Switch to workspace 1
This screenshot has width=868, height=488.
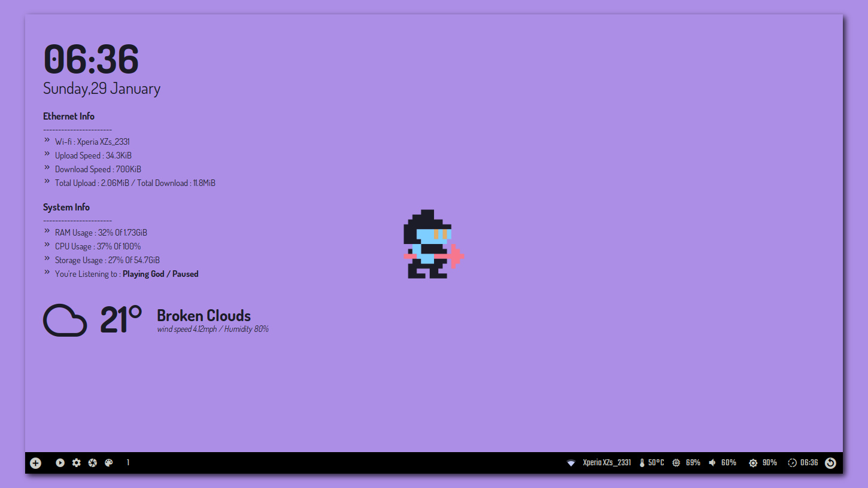[x=128, y=462]
